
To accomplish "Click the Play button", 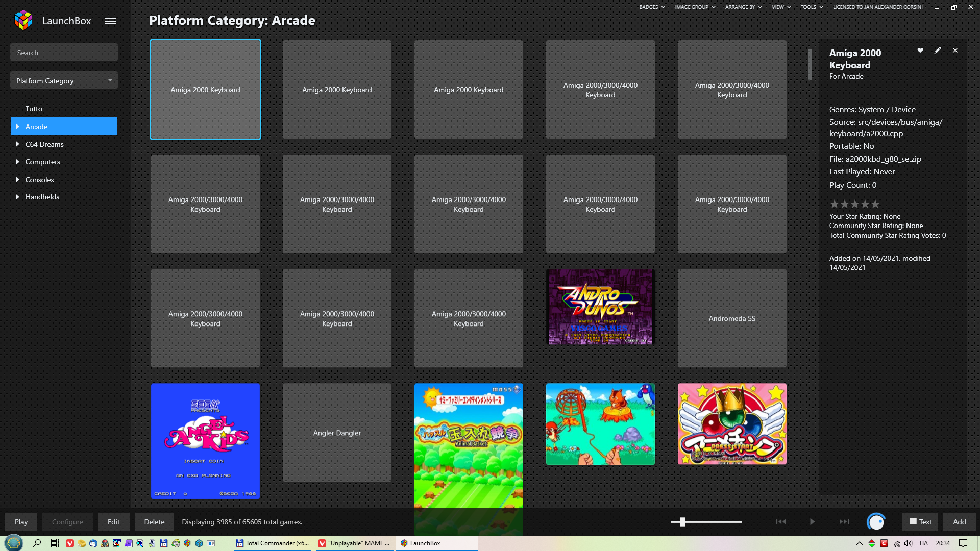I will pyautogui.click(x=21, y=522).
